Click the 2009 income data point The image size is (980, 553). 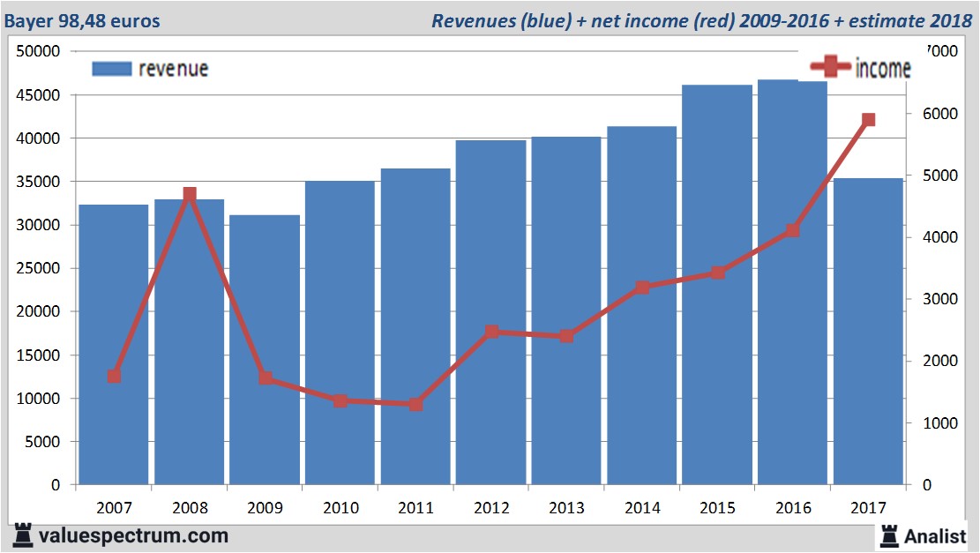tap(265, 378)
